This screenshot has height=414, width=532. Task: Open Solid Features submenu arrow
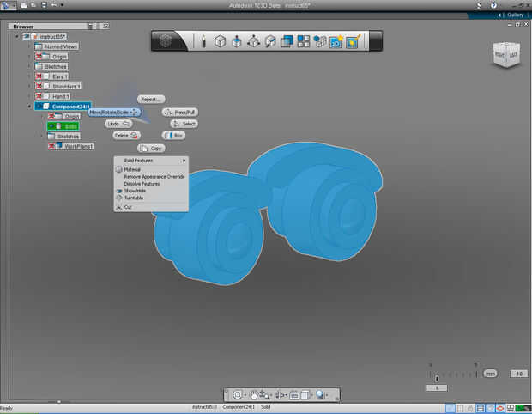184,161
